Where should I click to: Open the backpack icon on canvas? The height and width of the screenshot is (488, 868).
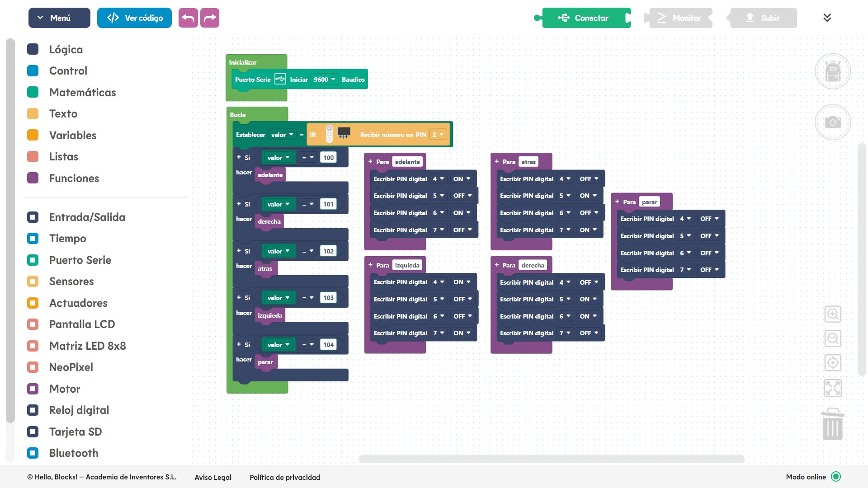(832, 71)
